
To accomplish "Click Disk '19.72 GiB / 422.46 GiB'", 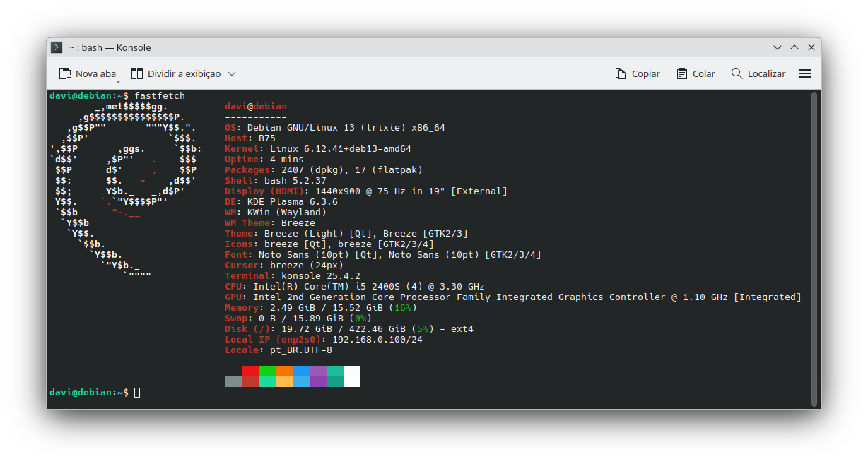I will [344, 329].
